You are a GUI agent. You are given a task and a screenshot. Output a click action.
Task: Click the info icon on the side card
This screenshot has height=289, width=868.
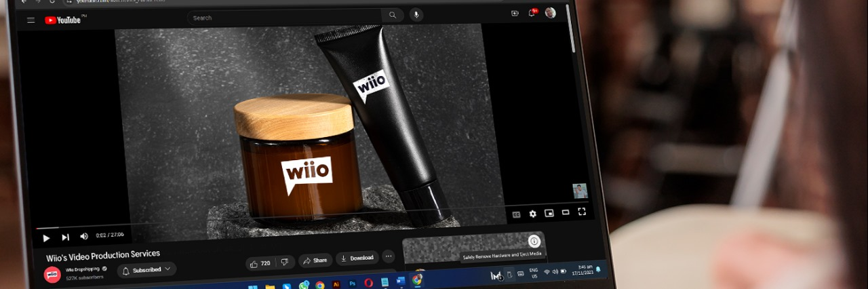[534, 241]
